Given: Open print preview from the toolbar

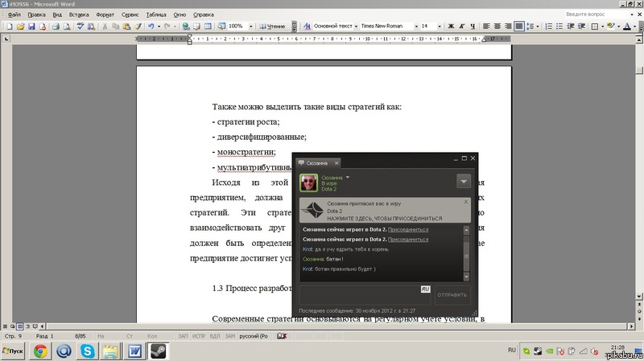Looking at the screenshot, I should click(67, 27).
